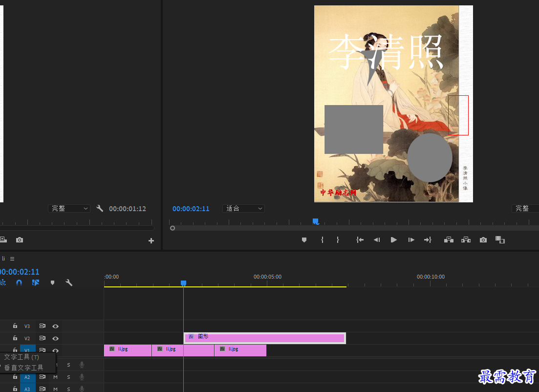
Task: Toggle Linked Selection in timeline
Action: [35, 283]
